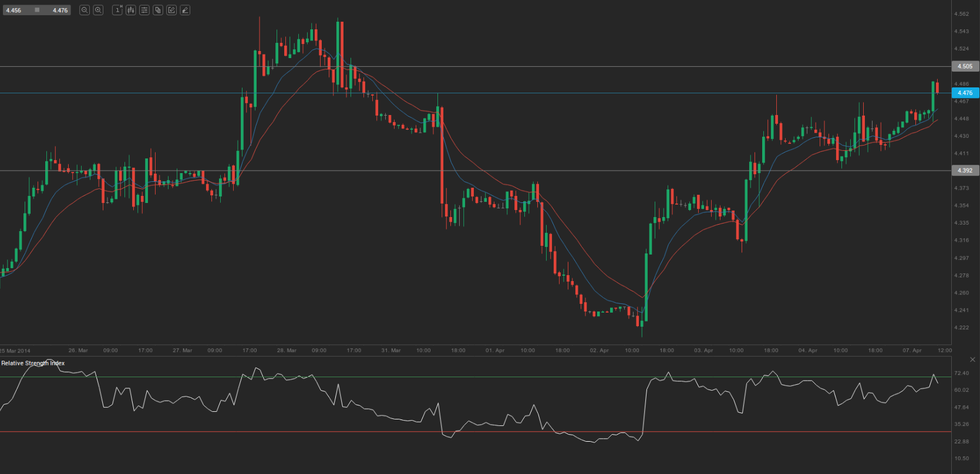Click the copy chart template icon
Screen dimensions: 980x474
(158, 10)
